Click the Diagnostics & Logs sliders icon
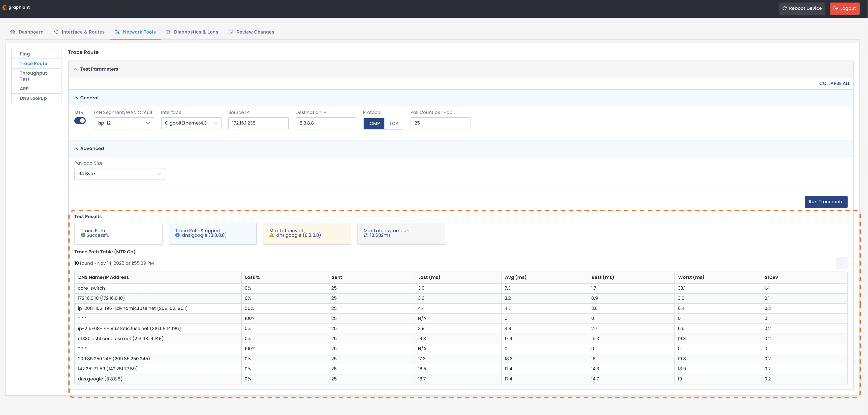The image size is (868, 415). pos(168,32)
